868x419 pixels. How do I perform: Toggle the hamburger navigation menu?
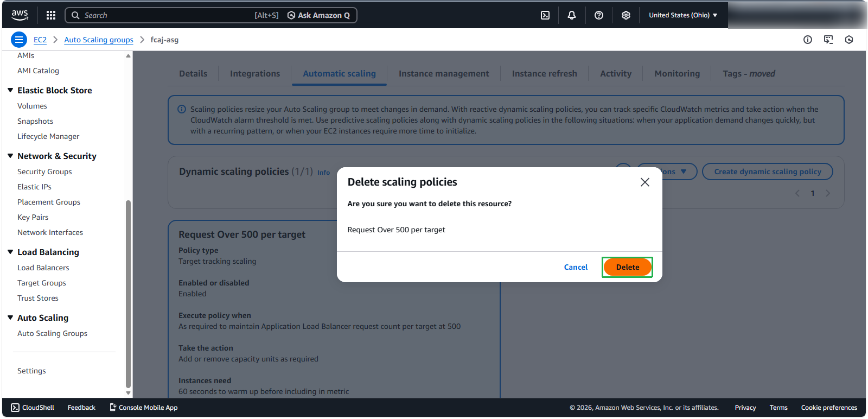(x=19, y=40)
